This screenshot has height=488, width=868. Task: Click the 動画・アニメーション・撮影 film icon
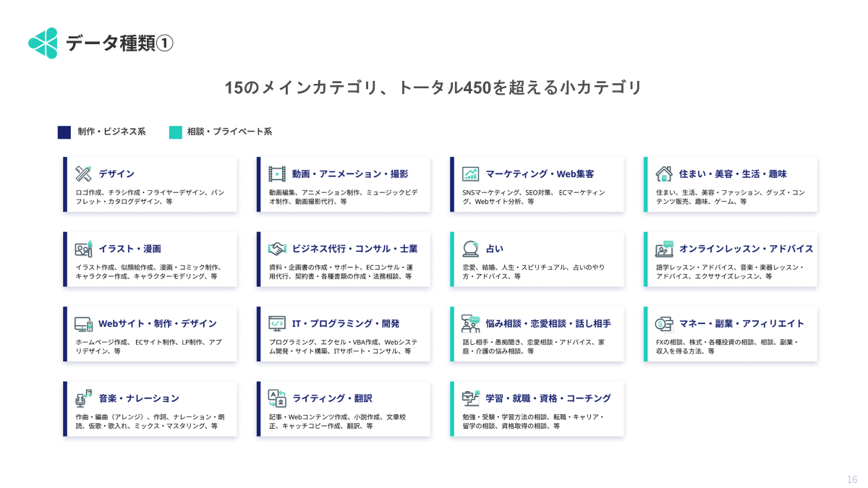[276, 174]
